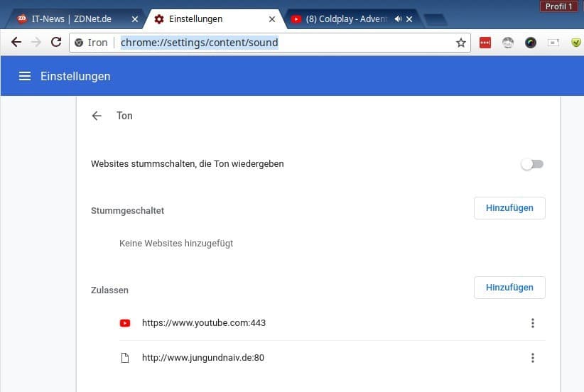Open more options for youtube.com entry

click(532, 323)
